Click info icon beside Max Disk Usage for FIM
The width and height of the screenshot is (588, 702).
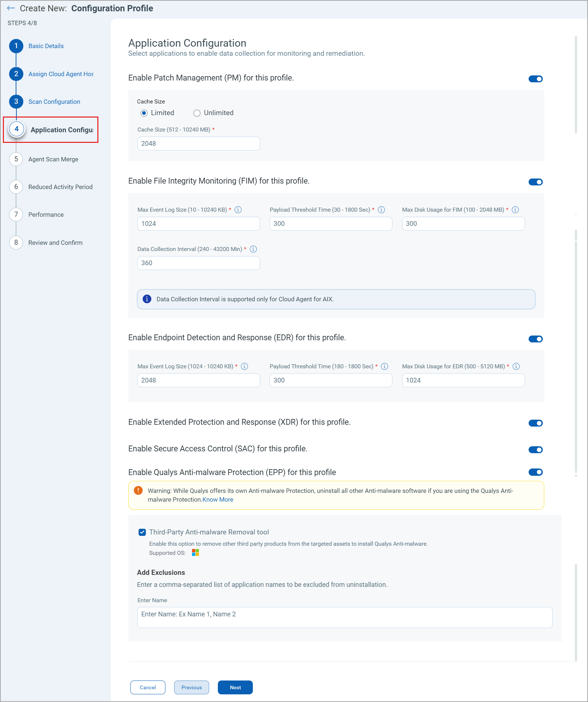(x=515, y=209)
